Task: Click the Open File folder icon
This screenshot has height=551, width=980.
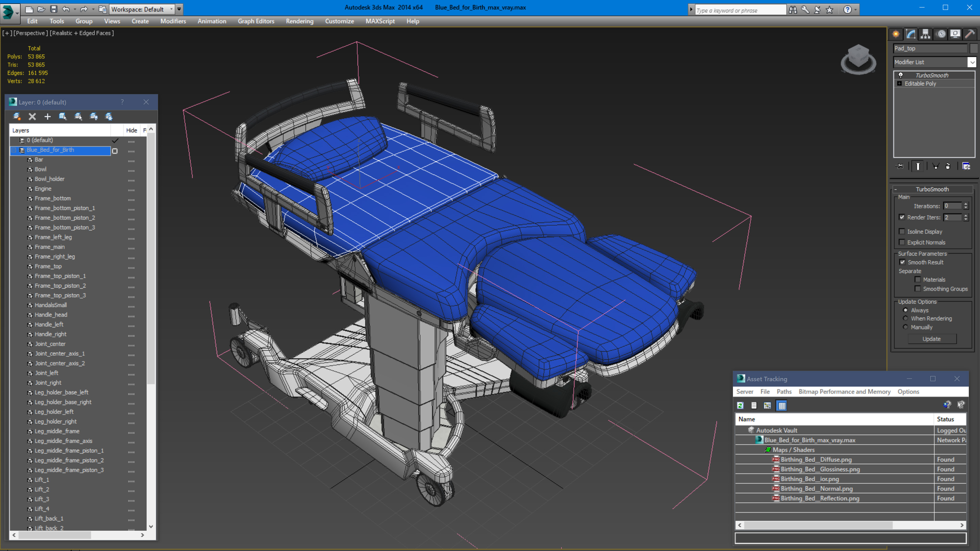Action: pyautogui.click(x=42, y=9)
